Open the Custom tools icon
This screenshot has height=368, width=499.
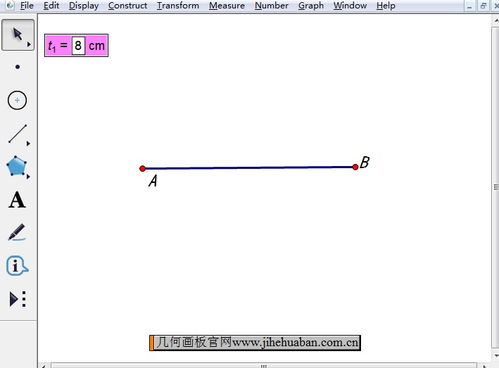pyautogui.click(x=18, y=299)
